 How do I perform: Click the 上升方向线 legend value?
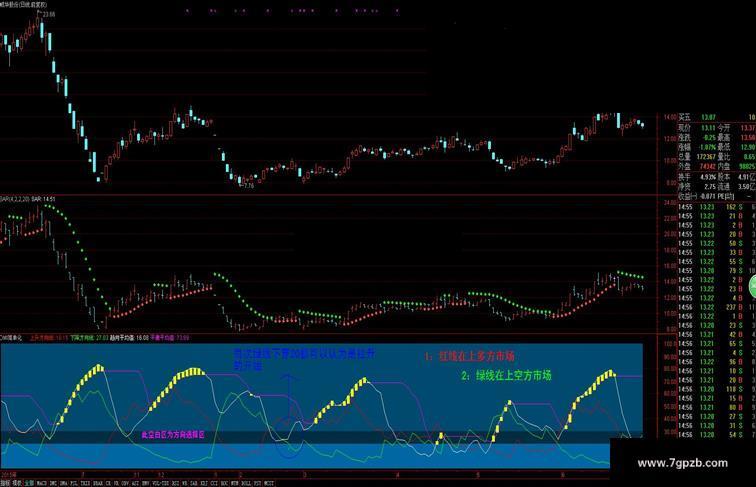(48, 338)
